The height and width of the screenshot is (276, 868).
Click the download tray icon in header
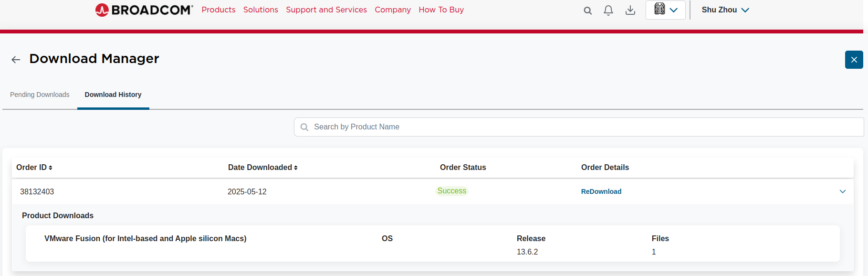click(x=630, y=11)
